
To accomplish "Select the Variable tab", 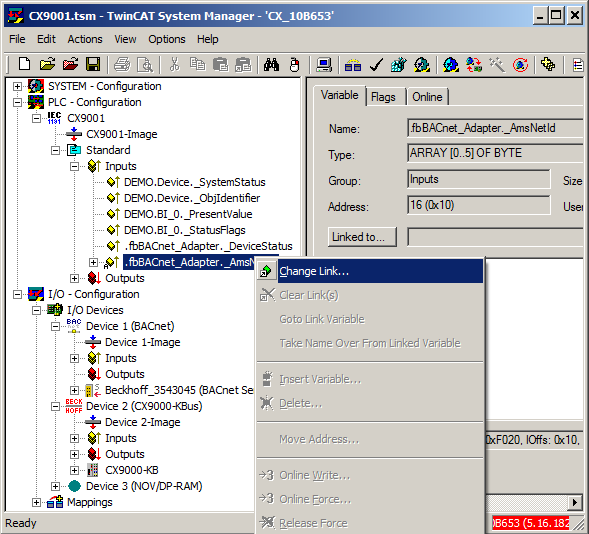I will pyautogui.click(x=340, y=95).
